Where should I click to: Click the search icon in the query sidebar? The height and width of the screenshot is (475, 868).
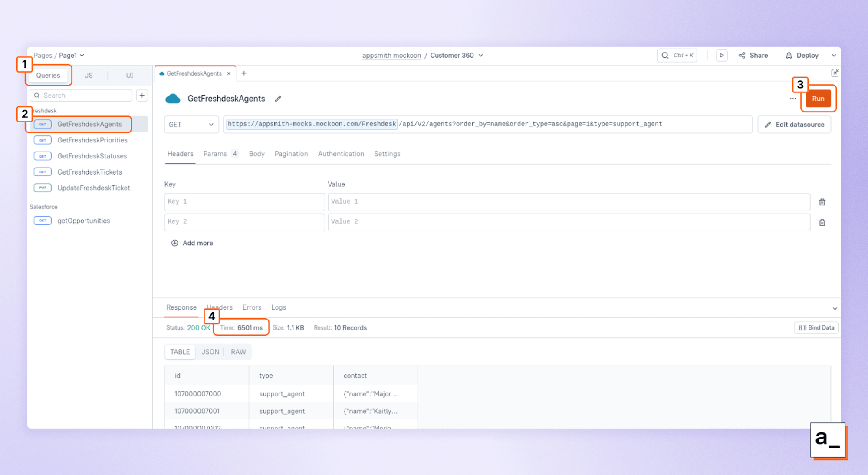coord(38,95)
